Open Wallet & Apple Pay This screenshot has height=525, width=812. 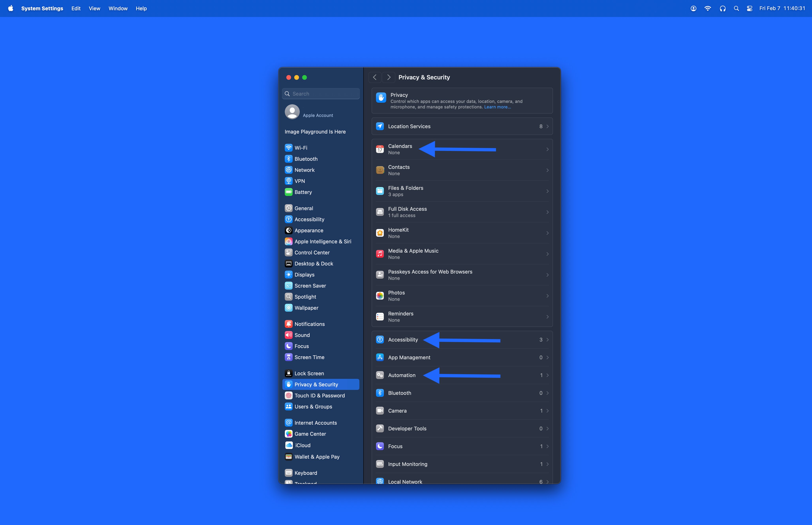click(x=321, y=457)
